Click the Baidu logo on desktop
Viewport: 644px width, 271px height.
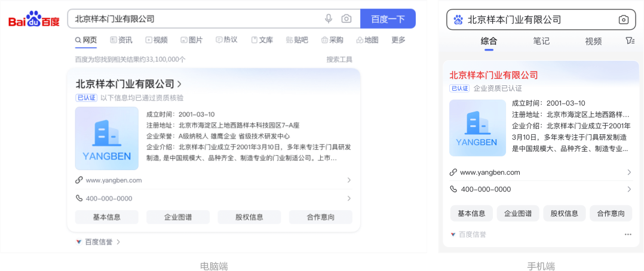point(33,20)
